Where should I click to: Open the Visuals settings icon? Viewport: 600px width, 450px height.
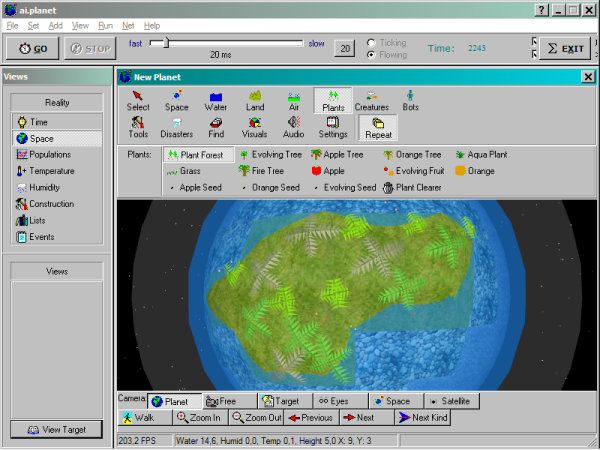coord(254,127)
